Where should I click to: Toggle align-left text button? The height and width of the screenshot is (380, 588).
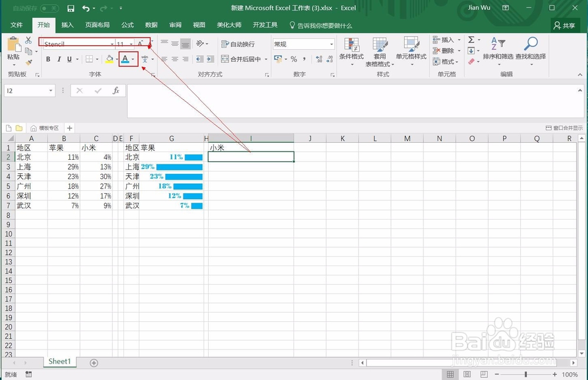pyautogui.click(x=164, y=59)
